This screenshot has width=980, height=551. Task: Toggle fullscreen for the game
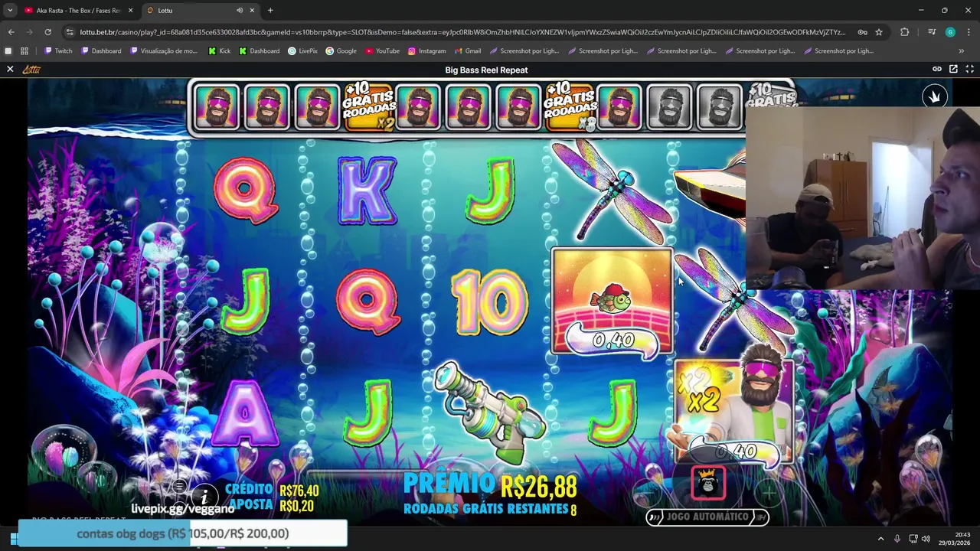click(969, 69)
